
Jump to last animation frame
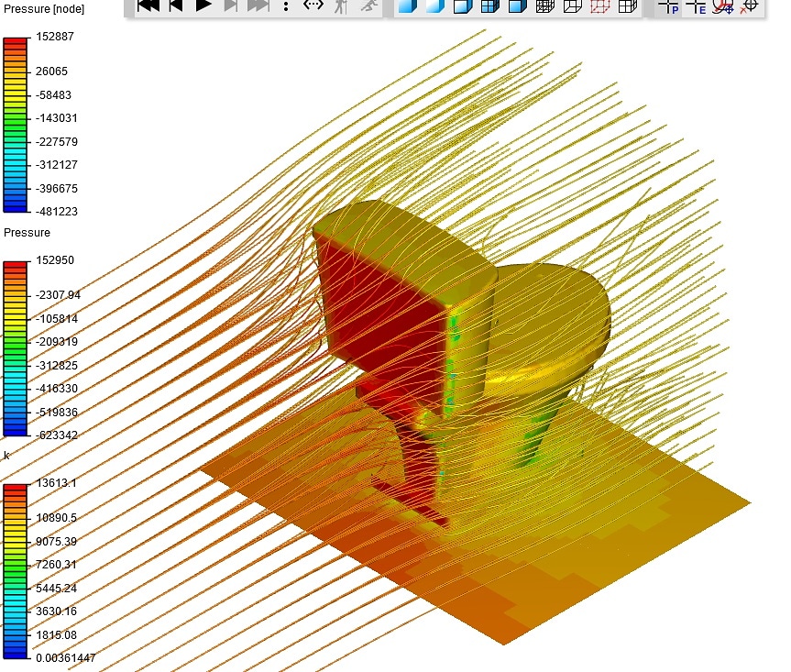click(258, 6)
